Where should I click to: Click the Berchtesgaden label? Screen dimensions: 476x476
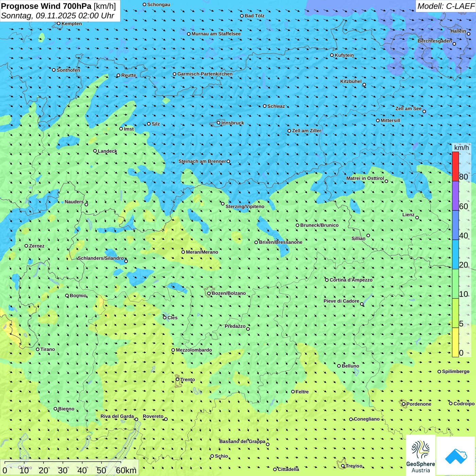tap(435, 41)
